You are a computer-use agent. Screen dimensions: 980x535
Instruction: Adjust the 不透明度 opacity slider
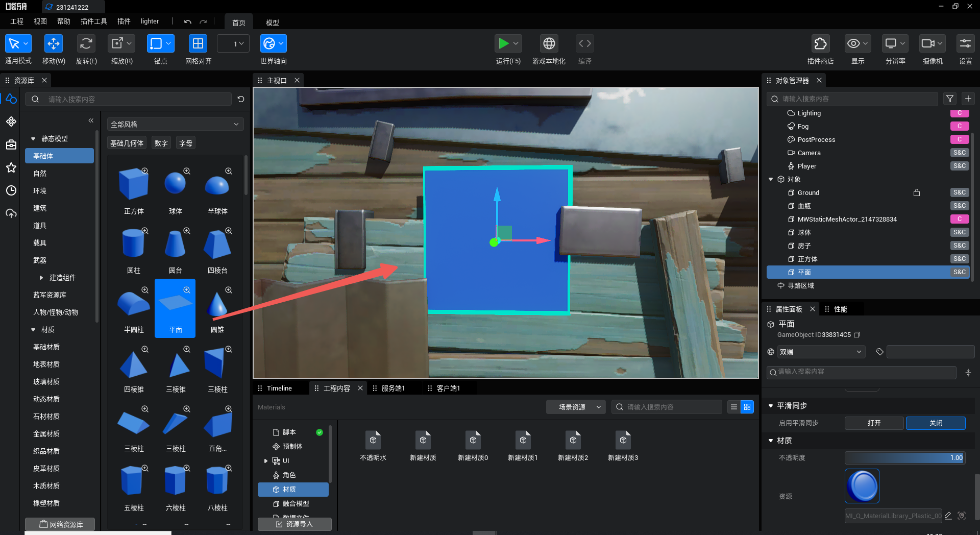[905, 458]
